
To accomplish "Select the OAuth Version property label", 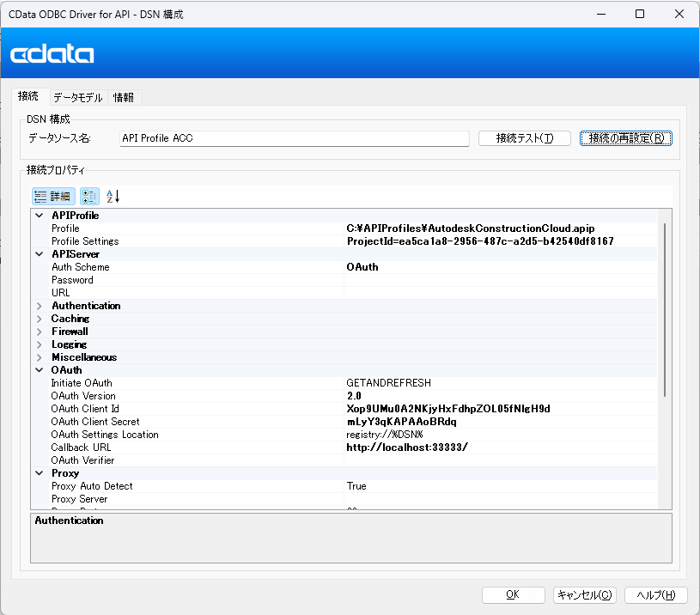I will tap(83, 396).
